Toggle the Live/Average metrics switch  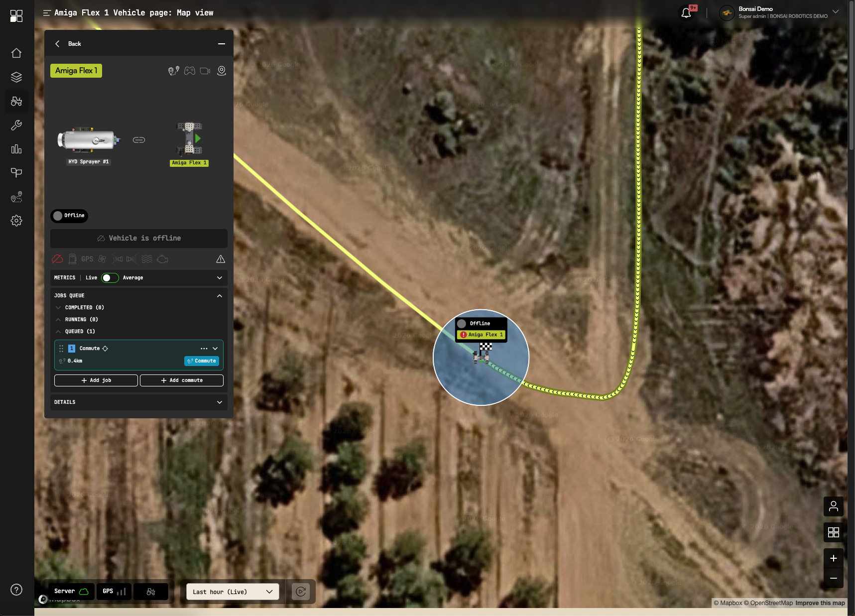(x=110, y=278)
